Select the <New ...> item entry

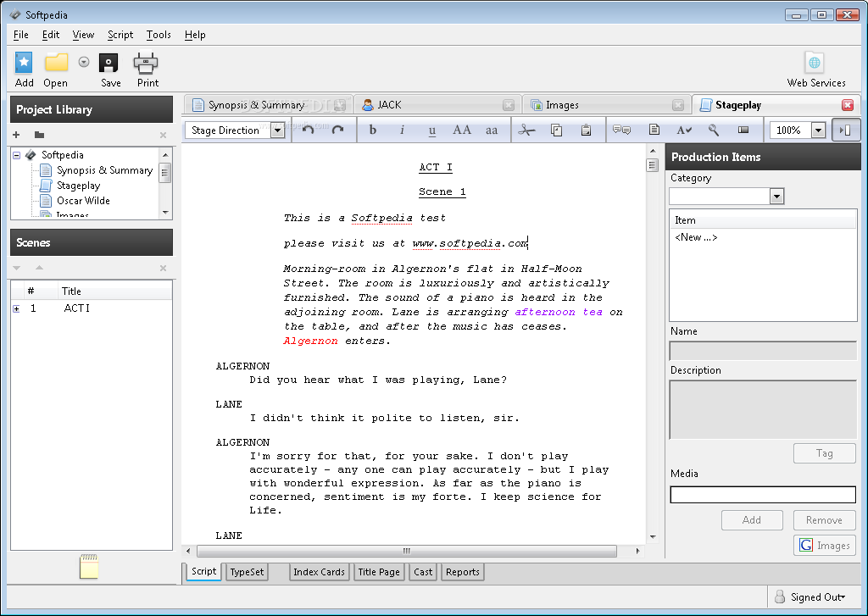pyautogui.click(x=696, y=237)
